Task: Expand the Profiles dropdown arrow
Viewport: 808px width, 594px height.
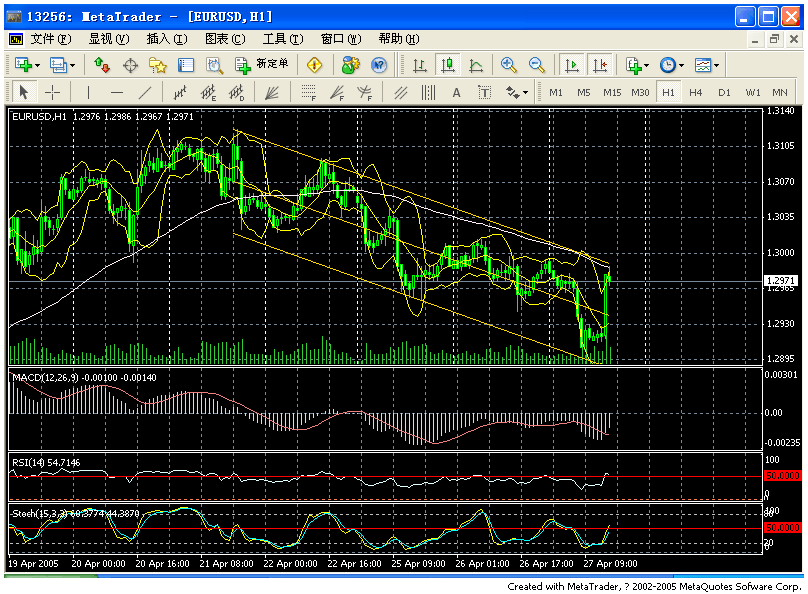Action: (72, 65)
